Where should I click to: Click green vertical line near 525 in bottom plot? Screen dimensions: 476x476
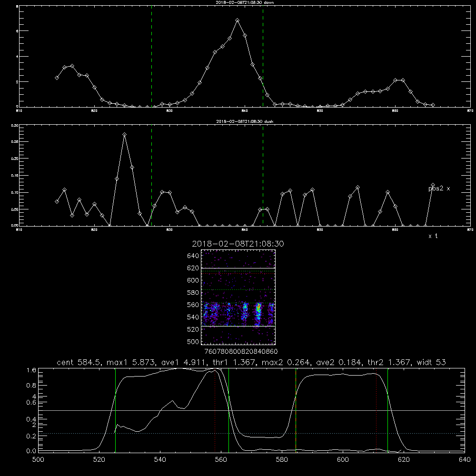pyautogui.click(x=115, y=410)
